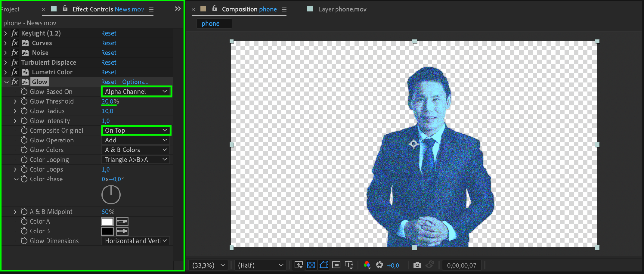Open the Composite Original dropdown
This screenshot has height=274, width=644.
(x=136, y=130)
